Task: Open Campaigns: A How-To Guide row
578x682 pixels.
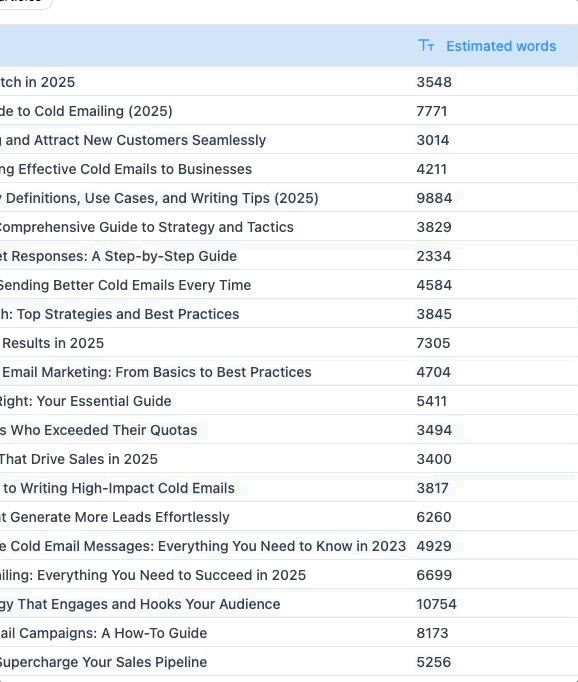Action: click(x=104, y=633)
